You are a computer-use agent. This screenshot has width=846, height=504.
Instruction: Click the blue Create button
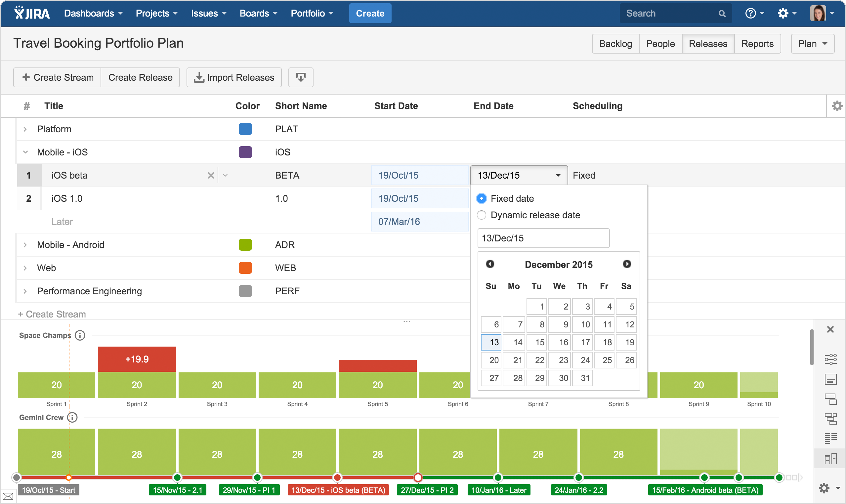pos(370,13)
